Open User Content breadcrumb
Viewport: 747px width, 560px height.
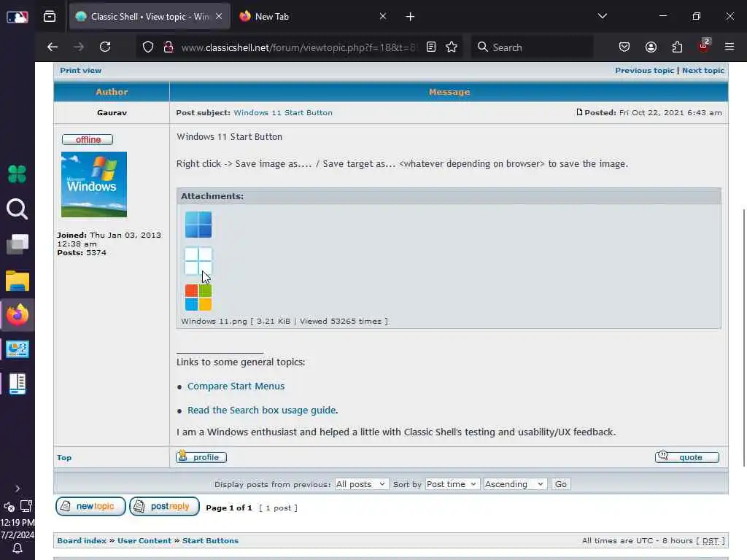click(x=144, y=541)
